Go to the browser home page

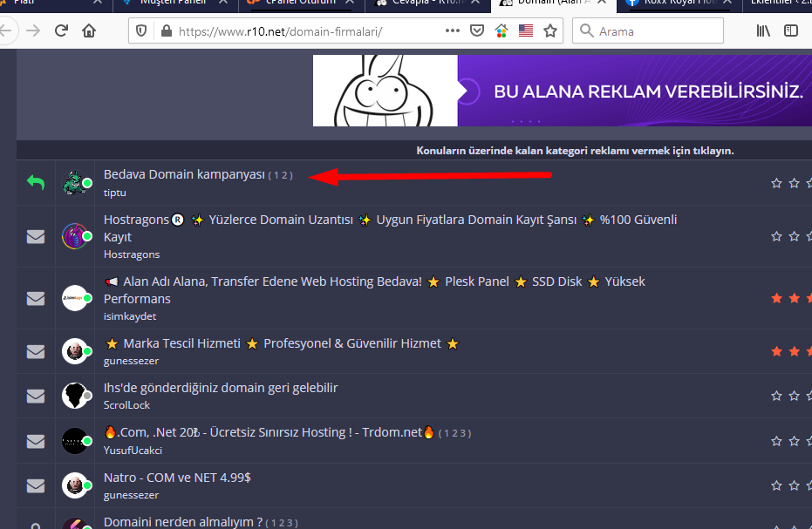89,31
